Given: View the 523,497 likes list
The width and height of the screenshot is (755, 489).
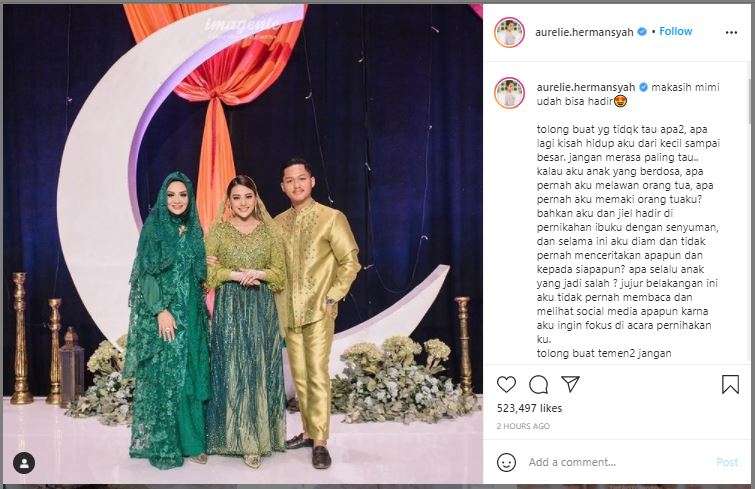Looking at the screenshot, I should pos(529,408).
